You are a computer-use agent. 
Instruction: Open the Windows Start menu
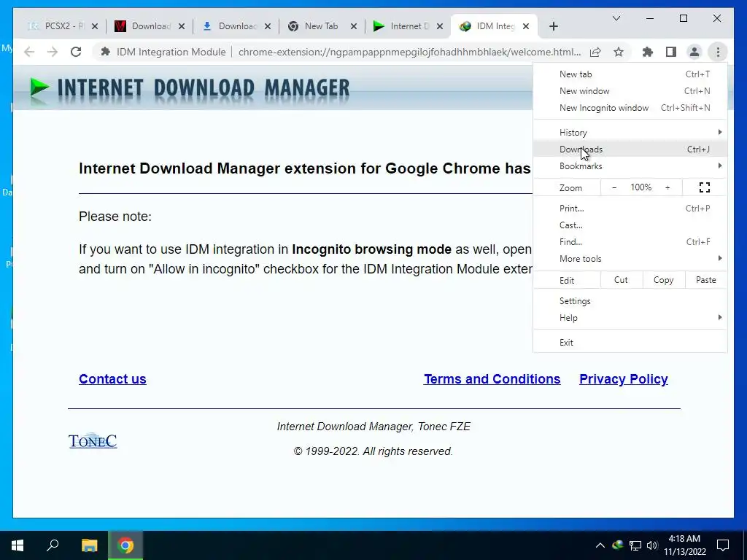[18, 545]
